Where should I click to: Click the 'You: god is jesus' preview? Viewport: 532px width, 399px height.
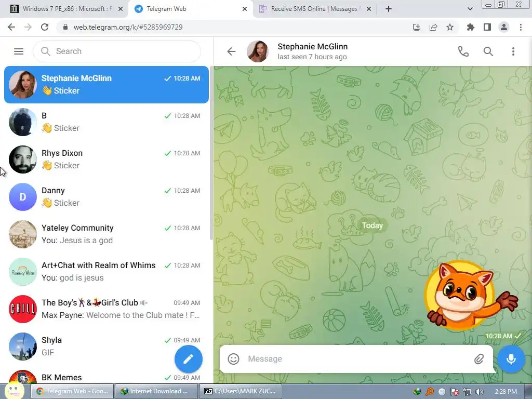[73, 278]
